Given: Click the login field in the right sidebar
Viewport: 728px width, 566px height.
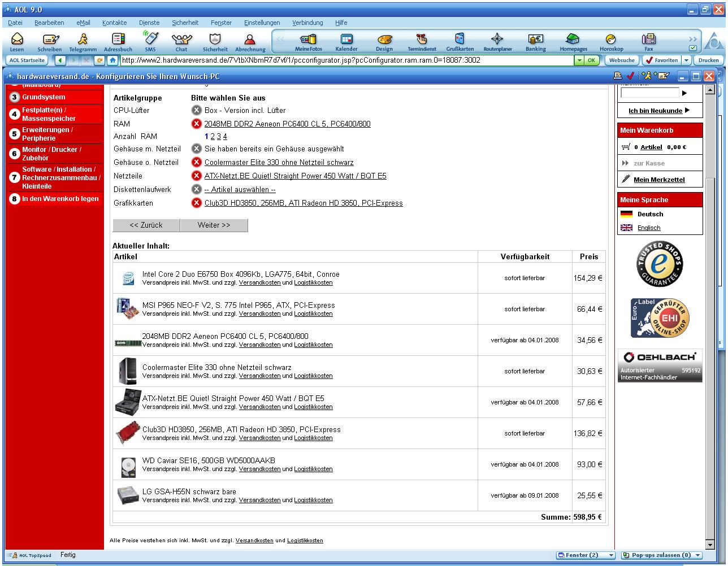Looking at the screenshot, I should click(x=650, y=93).
